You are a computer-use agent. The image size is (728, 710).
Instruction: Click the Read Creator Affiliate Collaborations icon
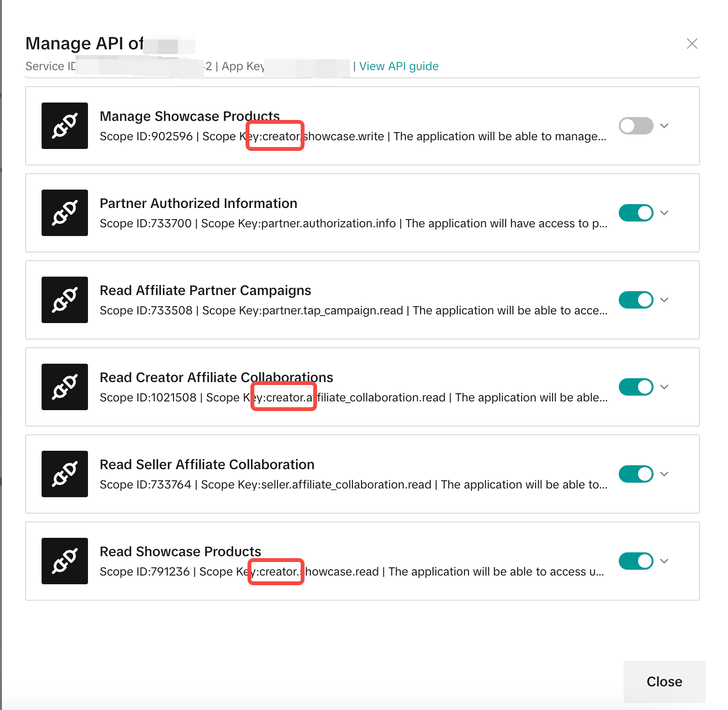65,387
